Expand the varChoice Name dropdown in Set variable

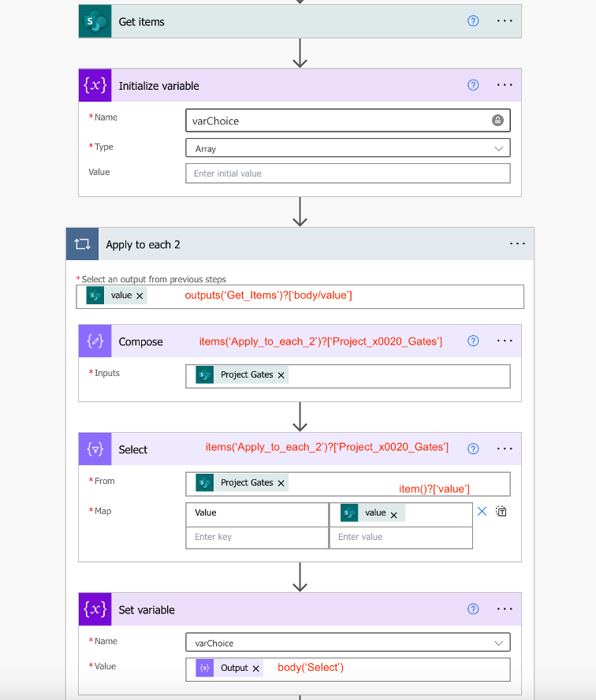tap(498, 643)
